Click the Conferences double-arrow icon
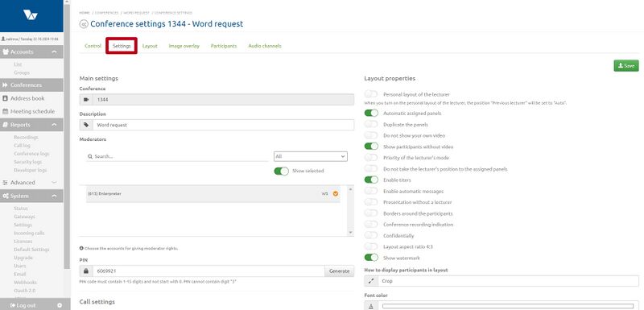Screen dimensions: 644x310 [6, 85]
